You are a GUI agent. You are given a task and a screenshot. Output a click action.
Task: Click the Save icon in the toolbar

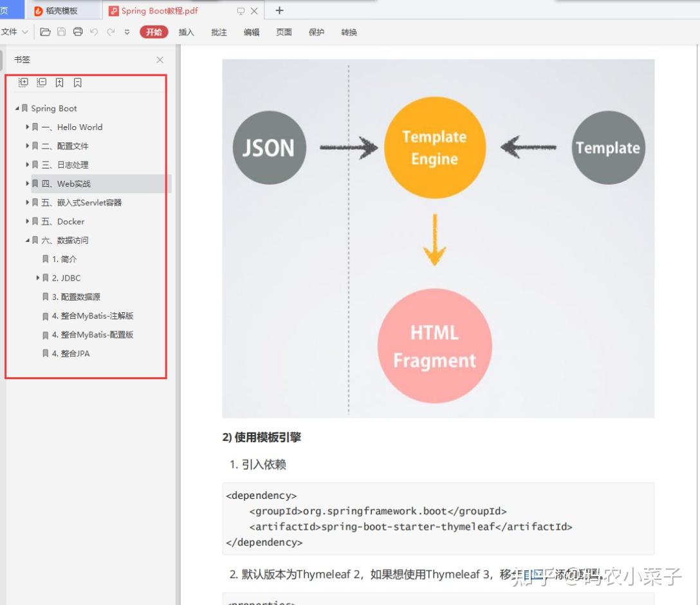click(x=60, y=32)
